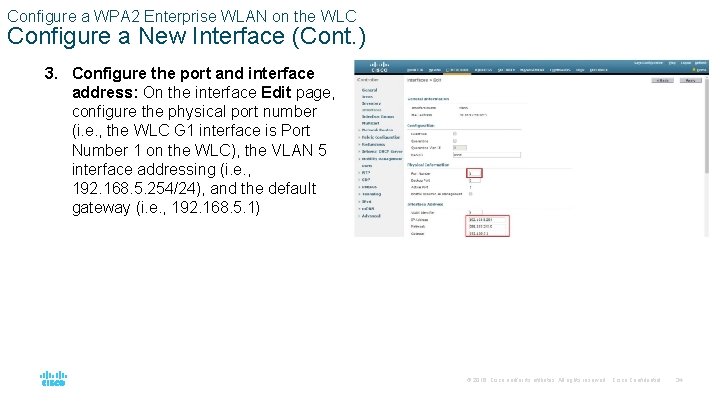
Task: Select Interfaces in Controller sidebar
Action: coord(371,110)
